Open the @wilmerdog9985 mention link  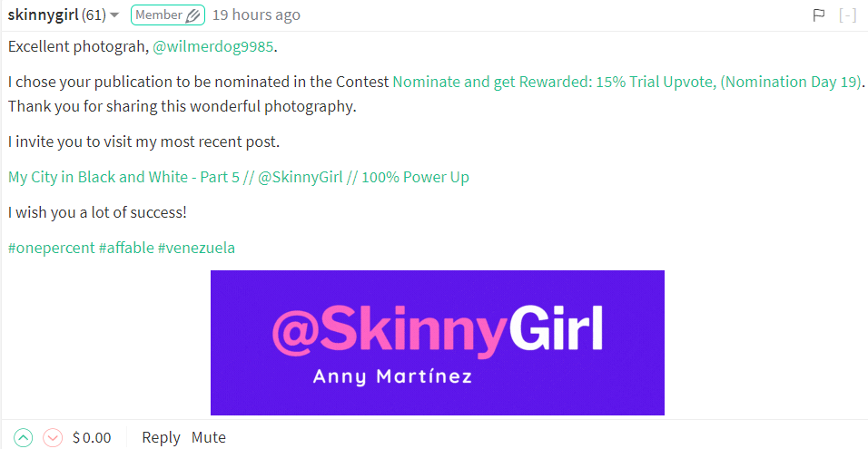click(207, 45)
